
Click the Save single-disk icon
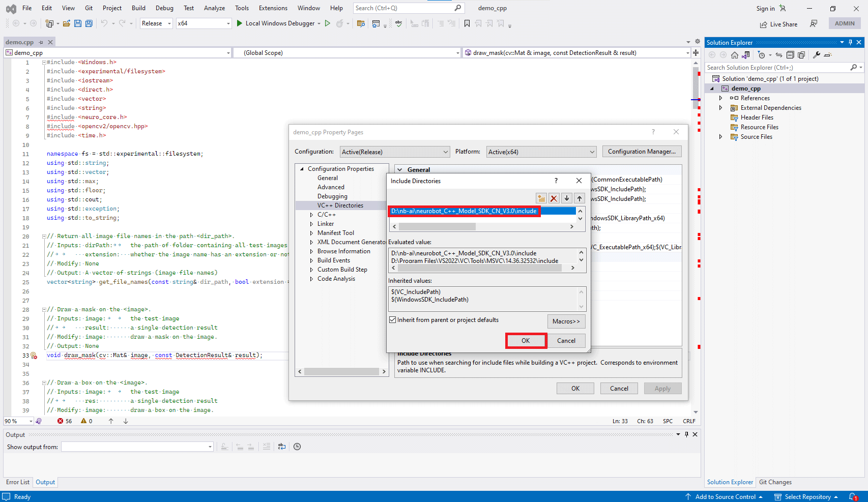coord(78,23)
